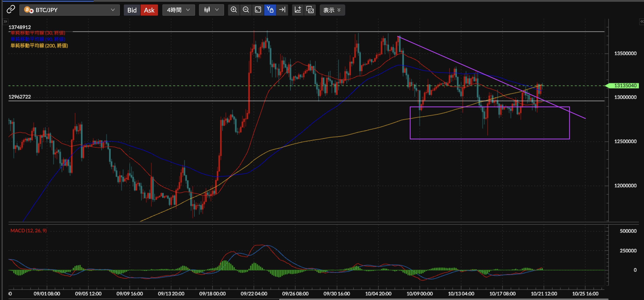Jump to latest bar arrow icon
This screenshot has height=300, width=644.
pos(282,10)
